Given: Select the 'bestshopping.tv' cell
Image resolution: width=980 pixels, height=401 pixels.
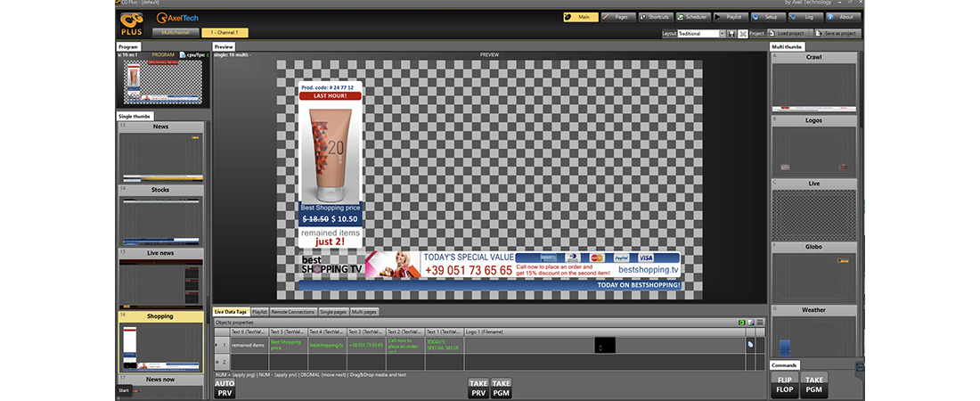Looking at the screenshot, I should point(327,346).
